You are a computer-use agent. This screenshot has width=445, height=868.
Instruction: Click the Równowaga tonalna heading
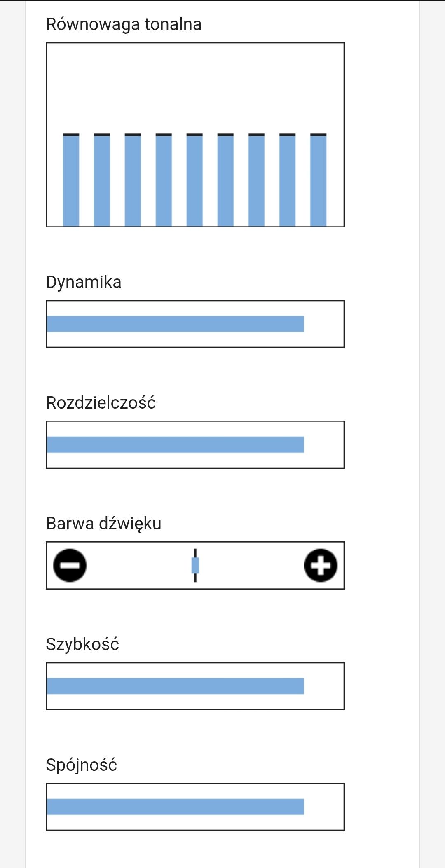(124, 24)
